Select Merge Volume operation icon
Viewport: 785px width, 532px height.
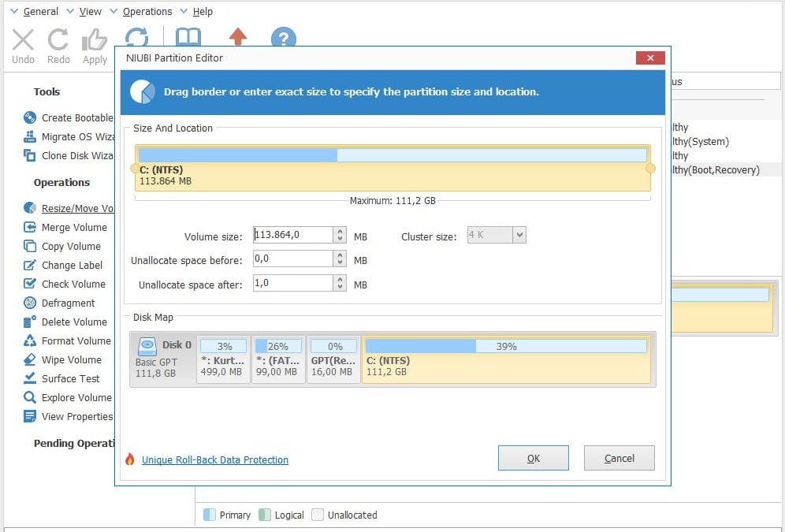(x=30, y=227)
